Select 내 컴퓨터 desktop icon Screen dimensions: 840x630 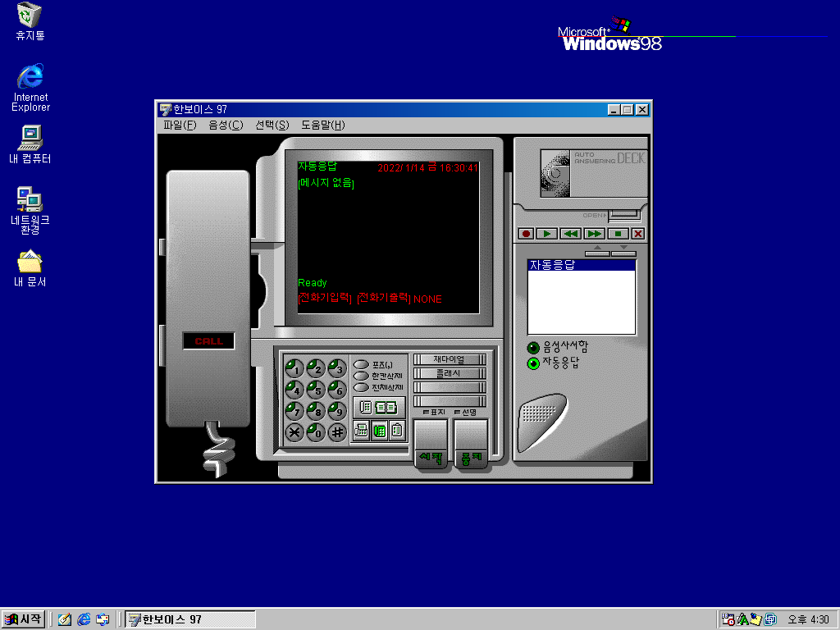(x=30, y=144)
